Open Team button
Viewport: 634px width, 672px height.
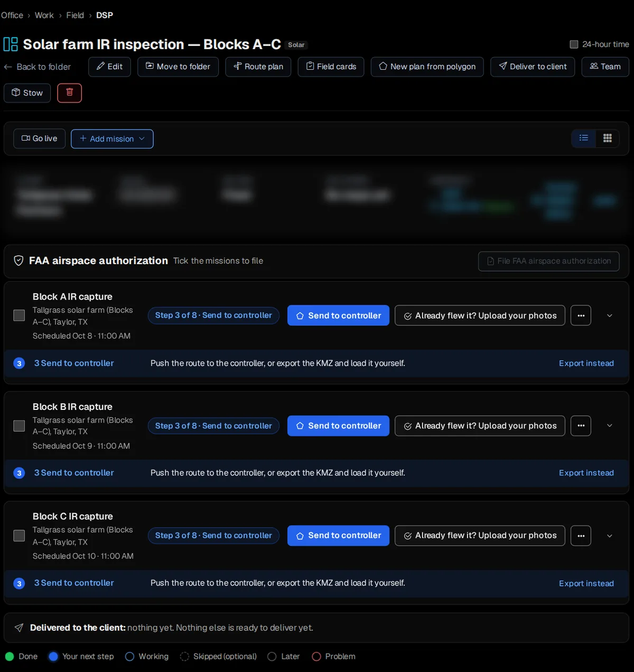tap(605, 67)
